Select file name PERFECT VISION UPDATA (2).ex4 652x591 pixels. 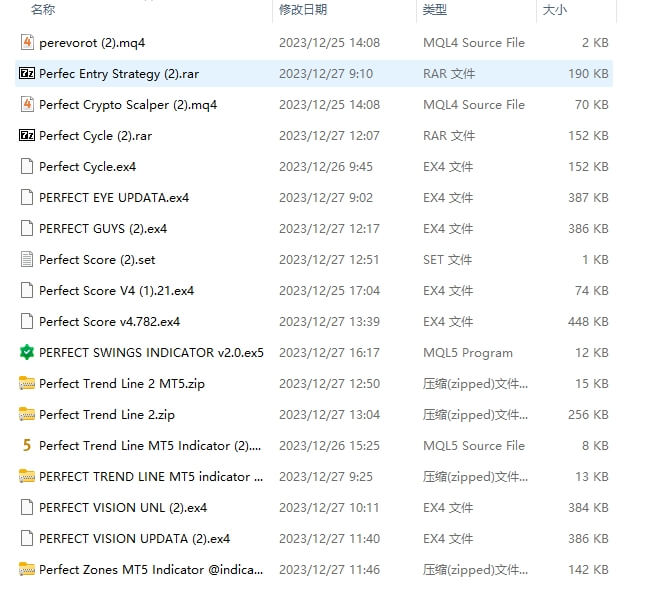pyautogui.click(x=135, y=539)
